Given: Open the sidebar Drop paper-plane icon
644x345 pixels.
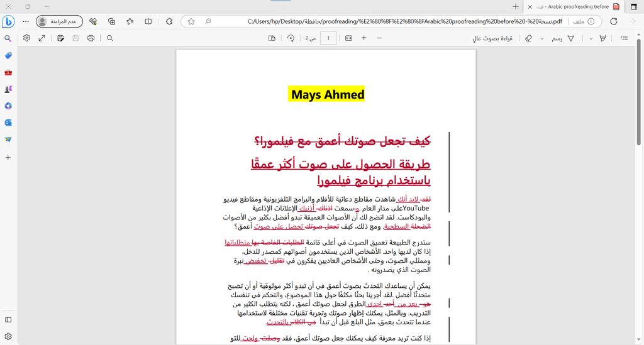Looking at the screenshot, I should [x=8, y=140].
